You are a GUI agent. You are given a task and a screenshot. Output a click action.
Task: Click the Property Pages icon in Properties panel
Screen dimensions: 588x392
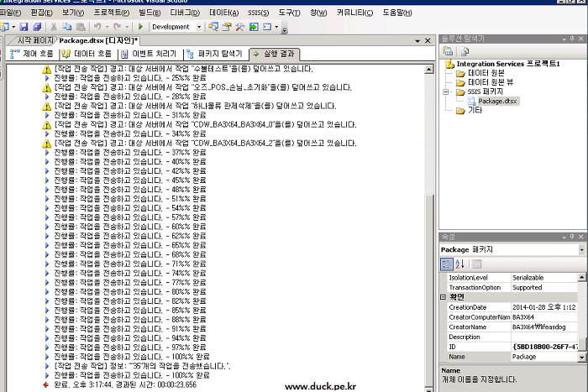click(x=476, y=264)
